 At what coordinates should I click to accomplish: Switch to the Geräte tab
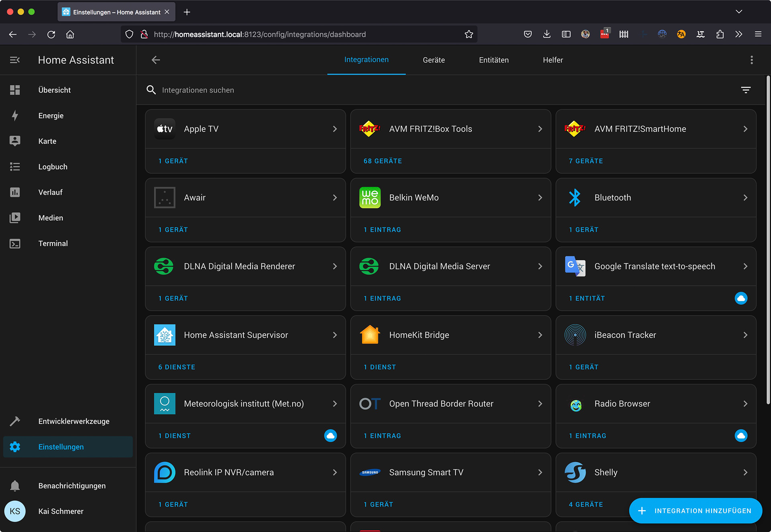[433, 60]
